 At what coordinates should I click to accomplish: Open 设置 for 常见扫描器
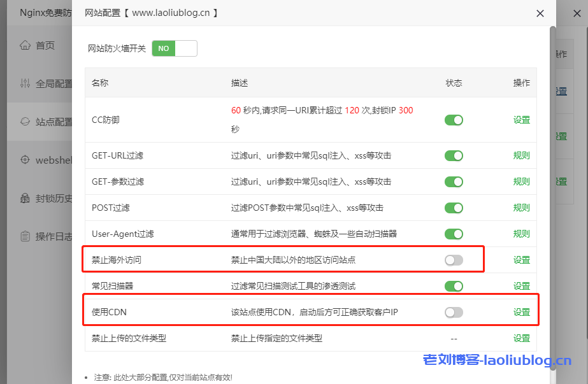521,286
